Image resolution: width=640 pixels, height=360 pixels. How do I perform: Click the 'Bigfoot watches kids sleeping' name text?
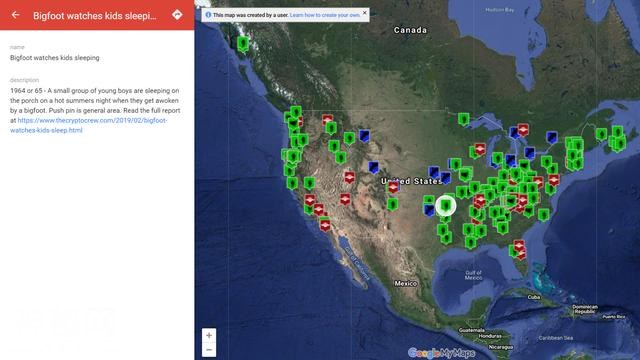click(x=55, y=58)
